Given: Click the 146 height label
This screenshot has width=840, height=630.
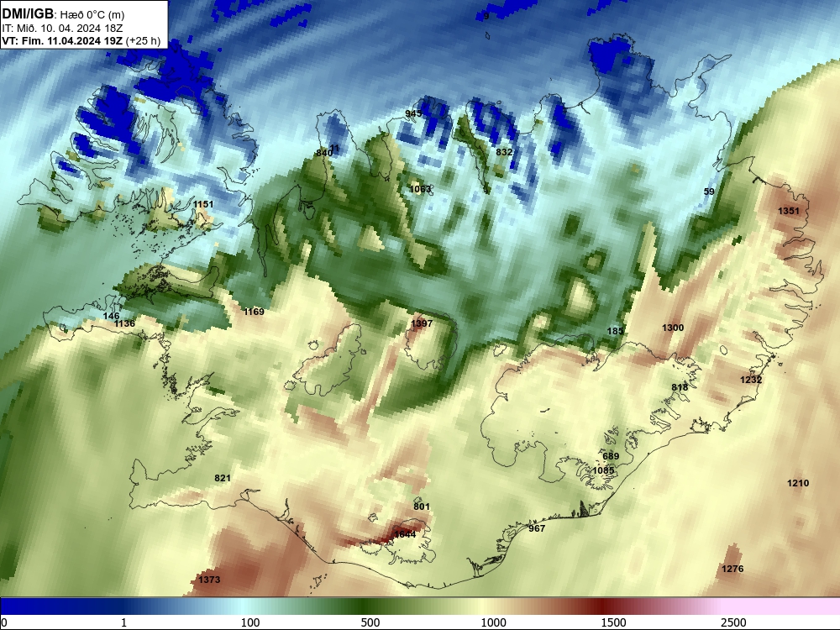Looking at the screenshot, I should [111, 316].
